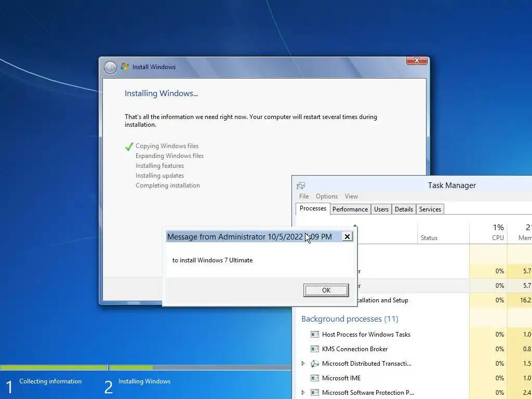Viewport: 532px width, 399px height.
Task: Click the Task Manager window title text
Action: tap(451, 185)
